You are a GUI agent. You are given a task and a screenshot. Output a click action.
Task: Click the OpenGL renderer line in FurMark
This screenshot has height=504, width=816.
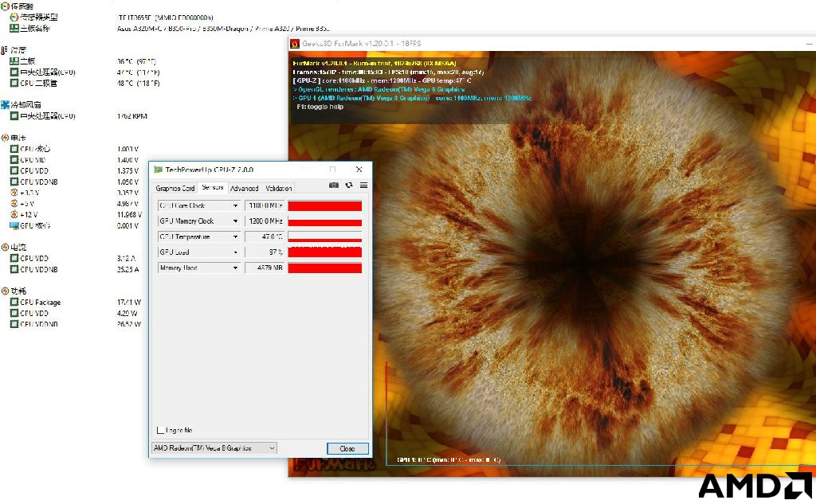[379, 89]
